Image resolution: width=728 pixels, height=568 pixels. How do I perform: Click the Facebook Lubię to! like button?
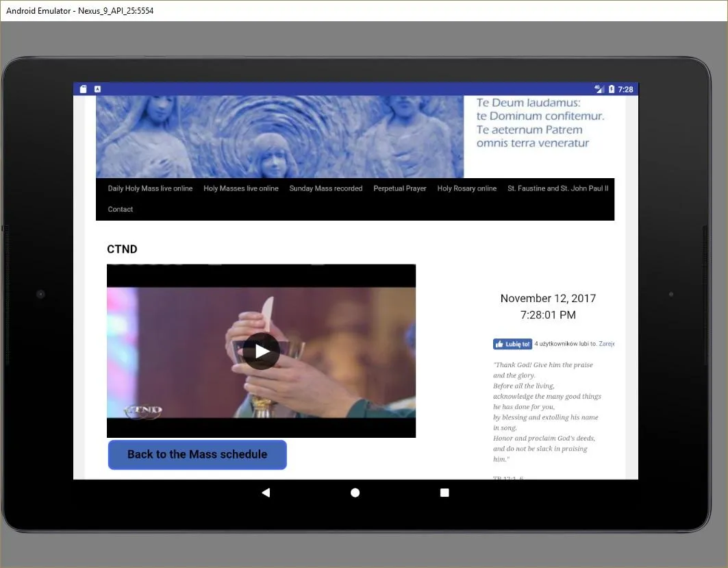click(x=512, y=344)
